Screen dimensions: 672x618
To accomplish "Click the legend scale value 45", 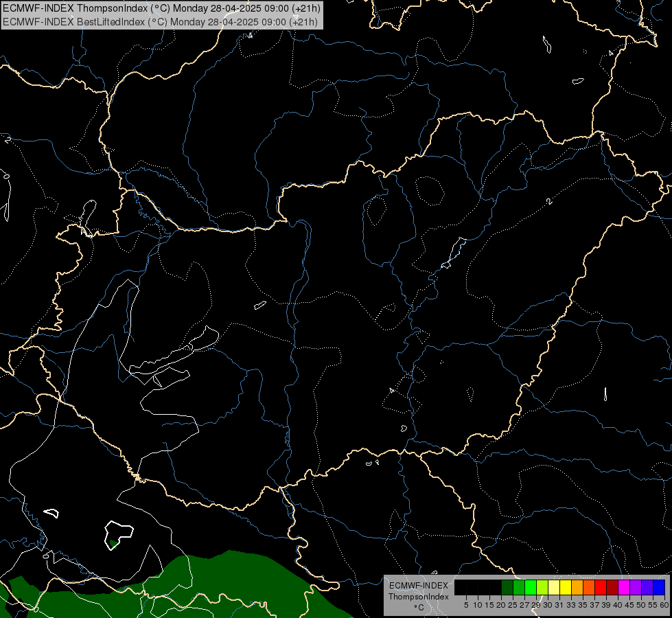I will (x=630, y=605).
